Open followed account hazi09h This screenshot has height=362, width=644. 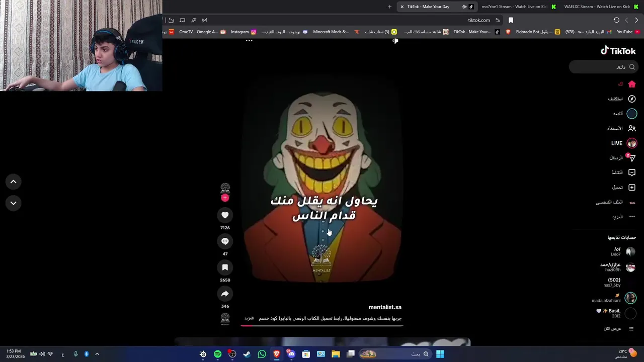[618, 267]
